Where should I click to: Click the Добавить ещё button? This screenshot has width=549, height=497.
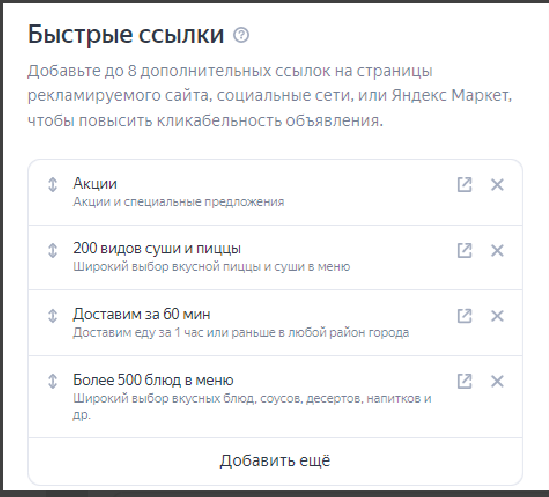(275, 461)
